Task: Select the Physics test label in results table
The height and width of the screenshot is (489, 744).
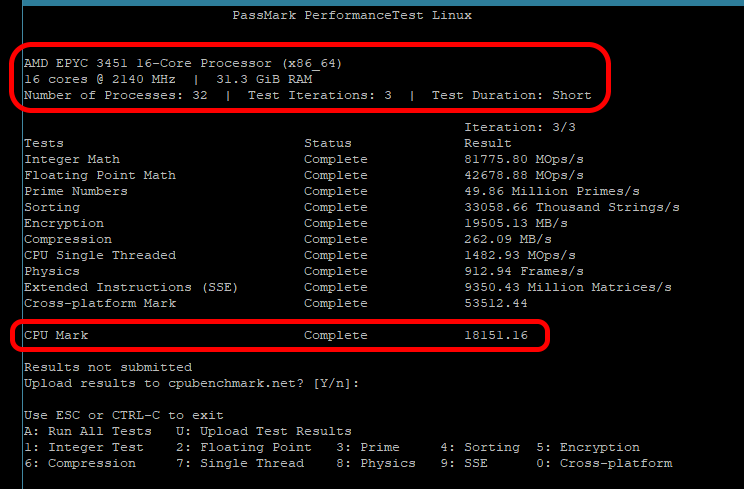Action: [x=52, y=271]
